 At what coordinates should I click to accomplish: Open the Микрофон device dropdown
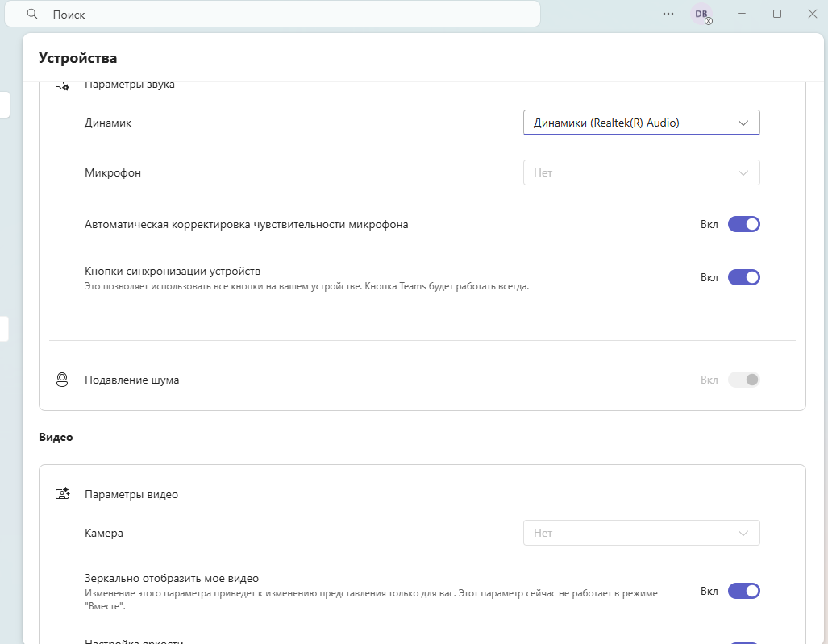[x=641, y=172]
